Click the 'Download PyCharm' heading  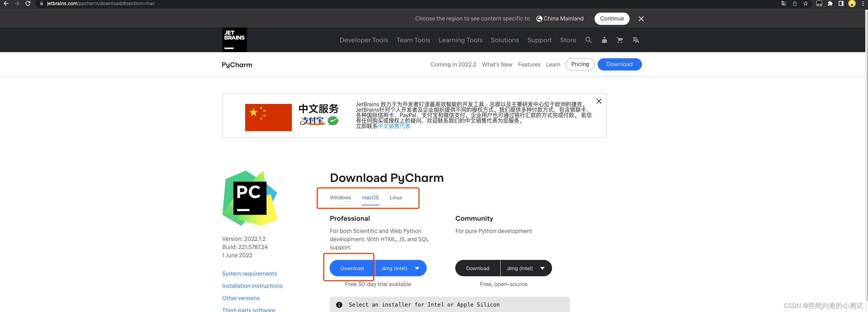(x=387, y=178)
